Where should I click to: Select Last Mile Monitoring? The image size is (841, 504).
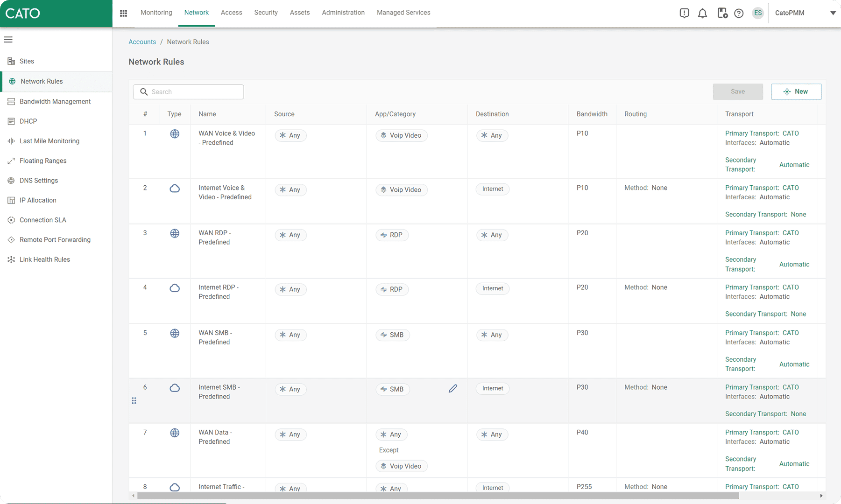click(49, 140)
